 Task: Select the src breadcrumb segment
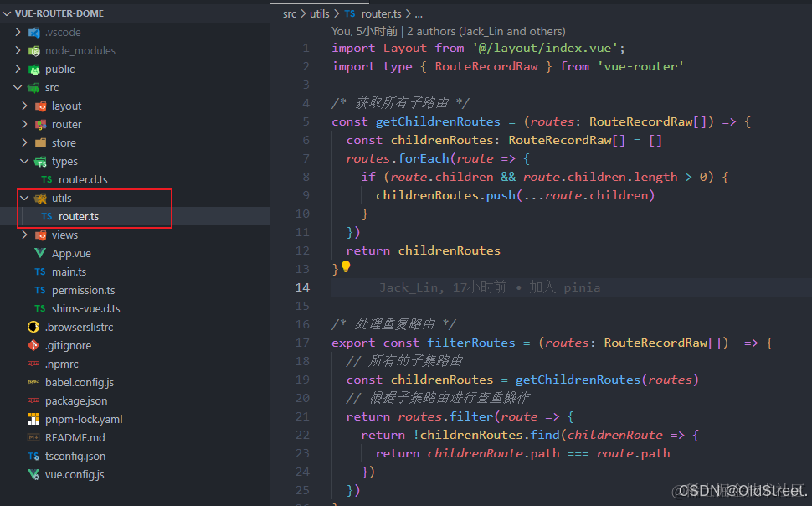(x=290, y=14)
